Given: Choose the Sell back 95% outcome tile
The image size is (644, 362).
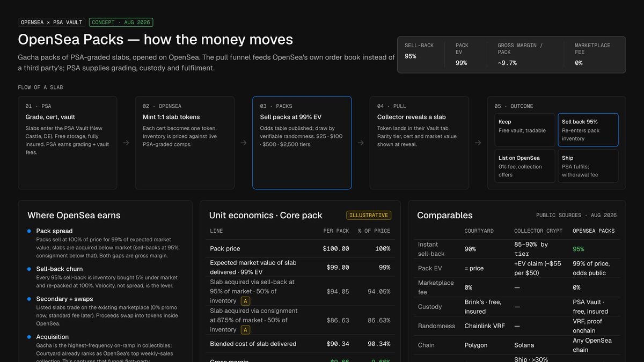Looking at the screenshot, I should 588,130.
